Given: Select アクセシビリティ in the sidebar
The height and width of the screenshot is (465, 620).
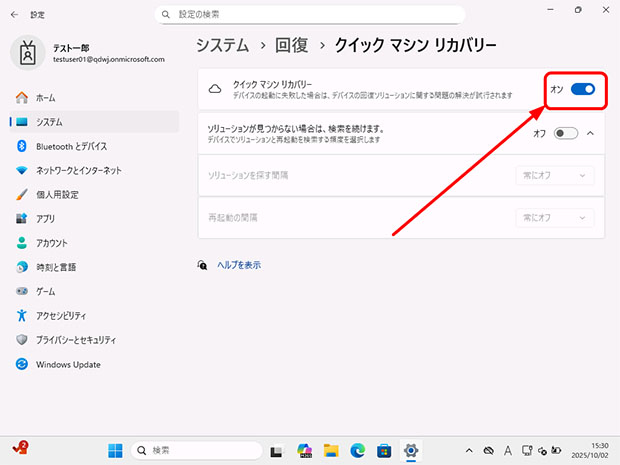Looking at the screenshot, I should pos(94,315).
